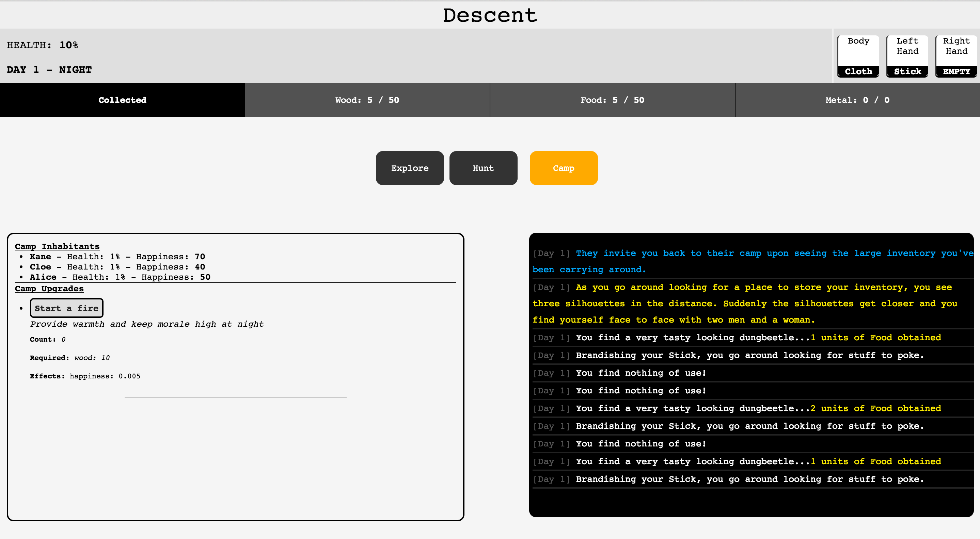980x539 pixels.
Task: Select inhabitant Kane's row
Action: [117, 257]
